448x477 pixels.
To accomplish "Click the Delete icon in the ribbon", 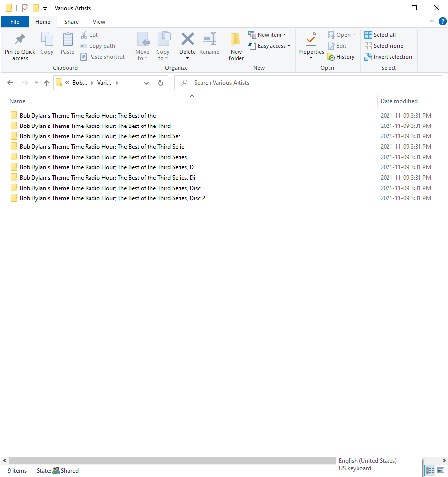I will pos(187,40).
